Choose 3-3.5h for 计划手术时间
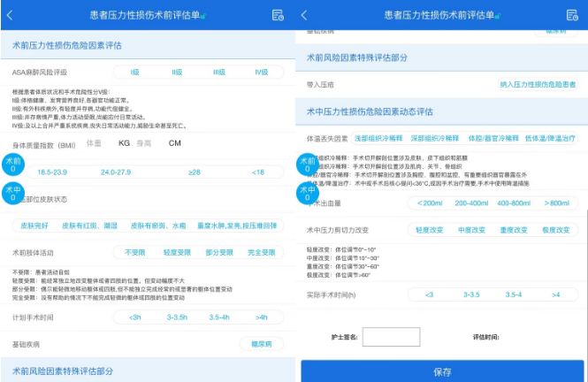Screen dimensions: 588x382 click(x=177, y=317)
